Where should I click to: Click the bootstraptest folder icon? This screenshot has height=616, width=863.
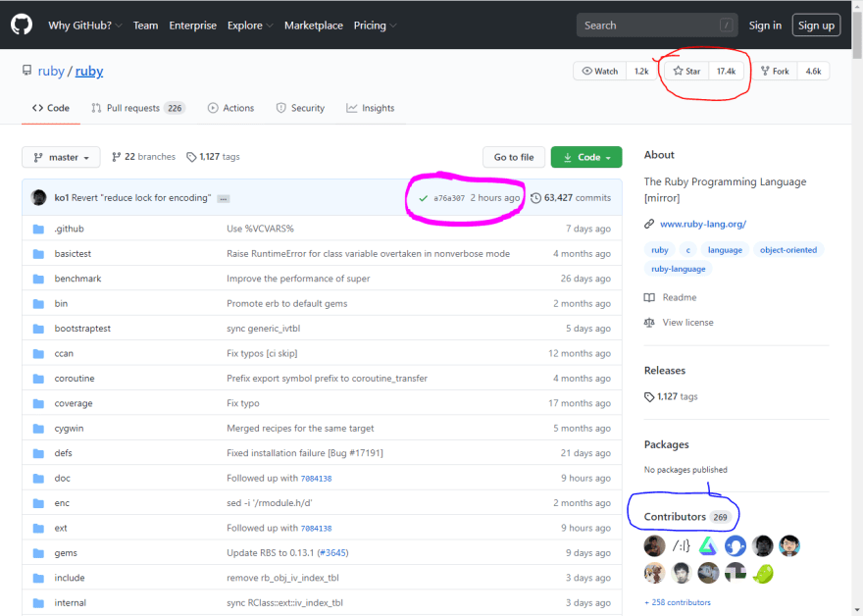(x=38, y=329)
